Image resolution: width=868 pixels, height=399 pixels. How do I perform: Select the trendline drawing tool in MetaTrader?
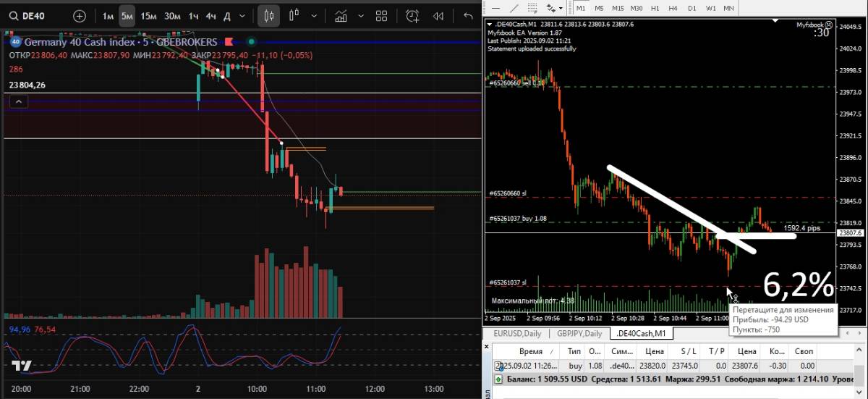tap(514, 7)
